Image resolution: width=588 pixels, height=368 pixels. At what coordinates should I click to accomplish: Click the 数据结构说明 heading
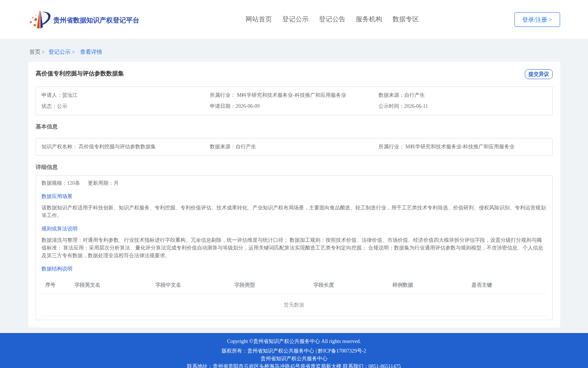tap(57, 269)
